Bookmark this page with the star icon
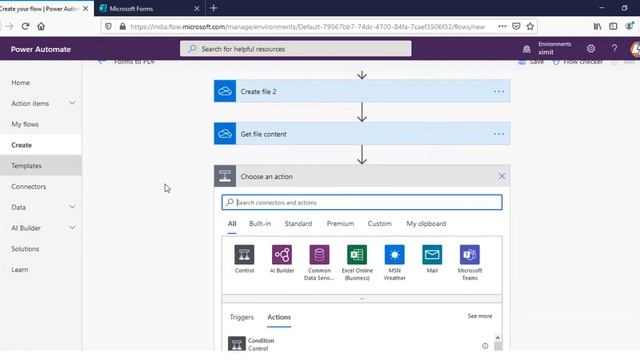Screen dimensions: 640x360 [x=530, y=27]
